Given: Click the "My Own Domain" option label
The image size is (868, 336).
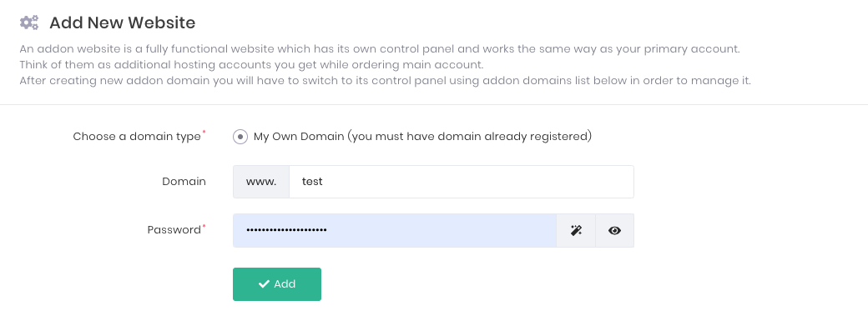Looking at the screenshot, I should [x=422, y=136].
